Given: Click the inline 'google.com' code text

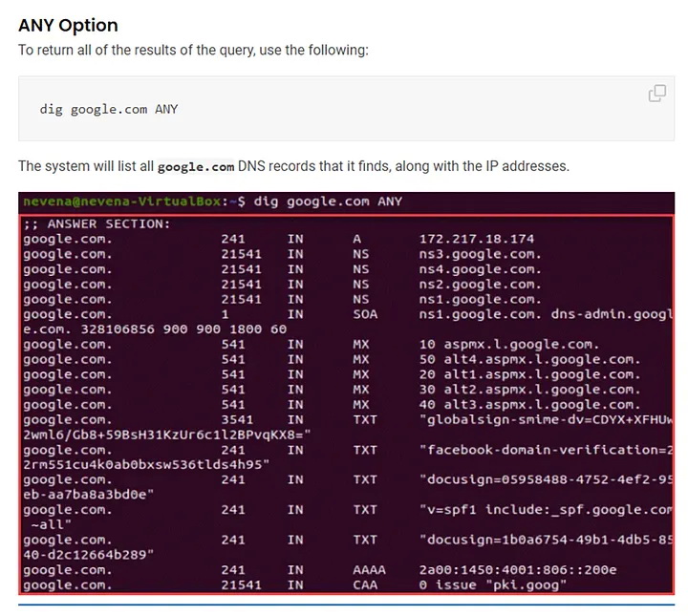Looking at the screenshot, I should [196, 167].
